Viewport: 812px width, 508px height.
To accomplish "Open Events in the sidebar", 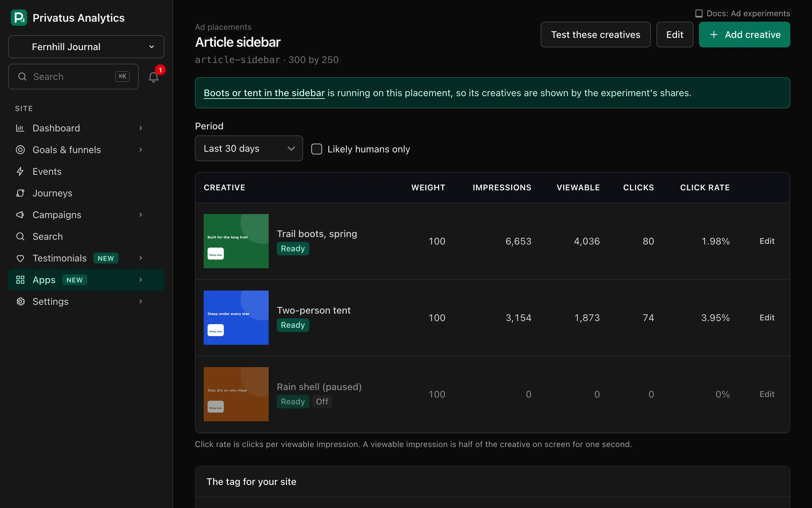I will coord(86,171).
